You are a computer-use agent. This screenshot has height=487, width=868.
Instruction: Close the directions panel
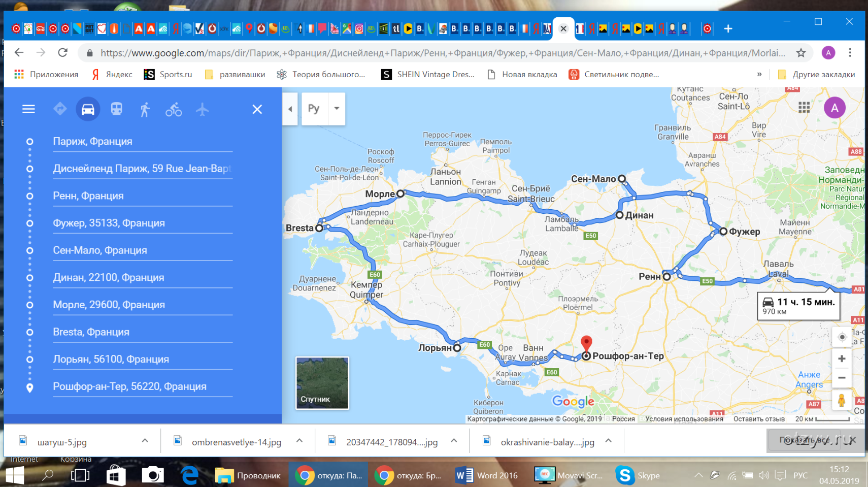click(257, 109)
